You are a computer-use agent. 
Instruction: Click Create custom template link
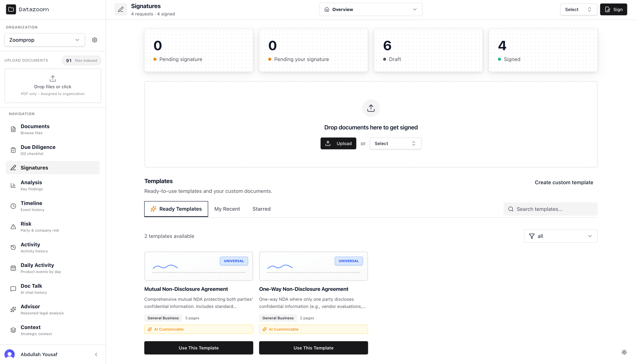point(564,183)
